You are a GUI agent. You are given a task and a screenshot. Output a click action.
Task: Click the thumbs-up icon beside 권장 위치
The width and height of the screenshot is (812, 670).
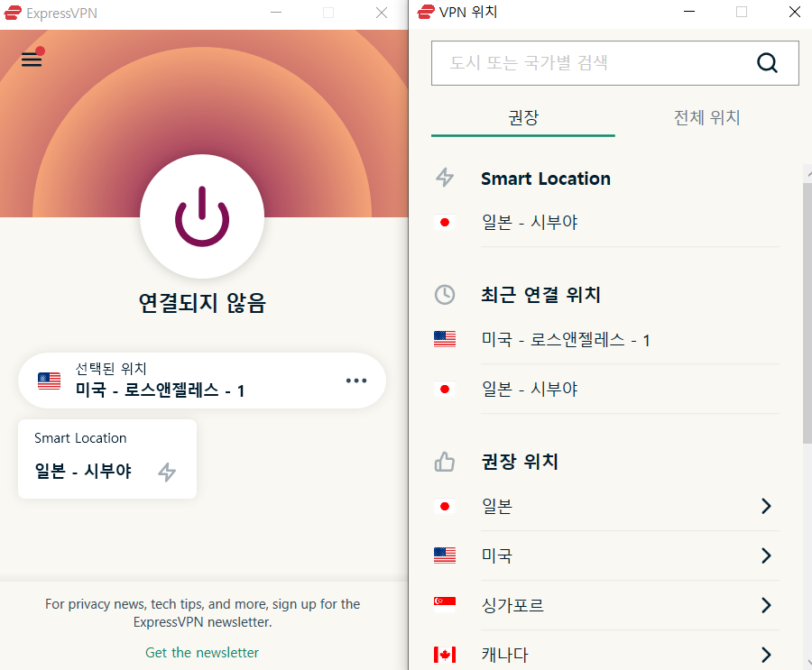coord(444,462)
